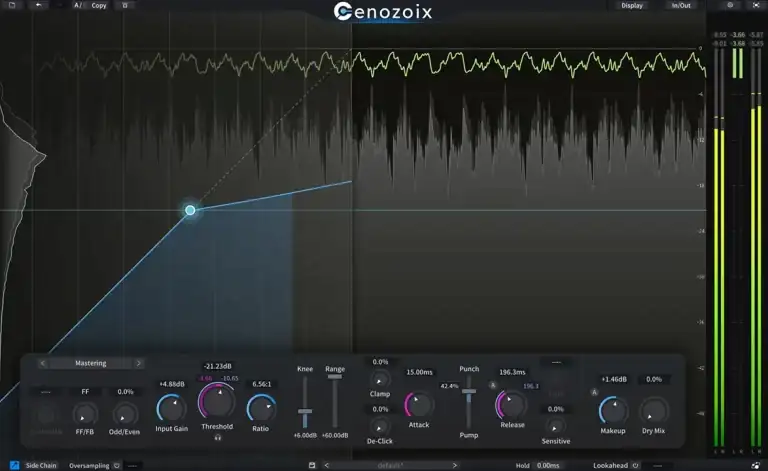Click the resize icon in bottom-right corner
Screen dimensions: 768x471
pos(756,465)
